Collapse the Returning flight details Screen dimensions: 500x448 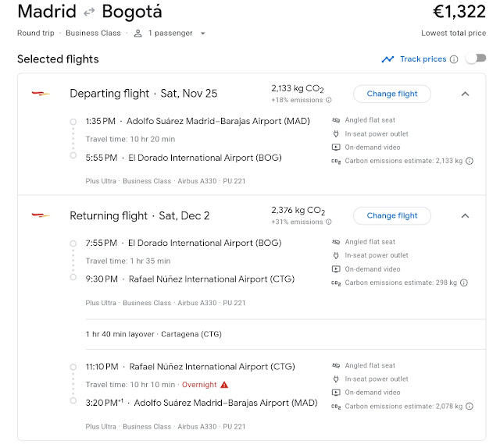tap(465, 215)
